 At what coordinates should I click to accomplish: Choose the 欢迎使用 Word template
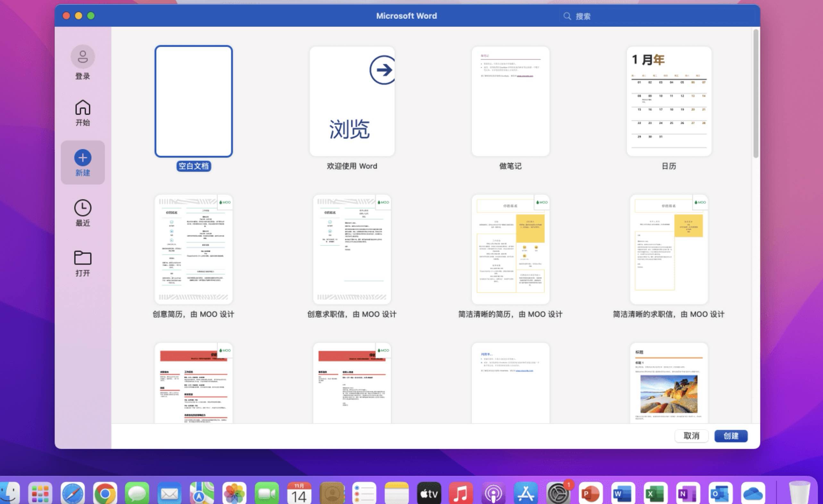(x=352, y=101)
